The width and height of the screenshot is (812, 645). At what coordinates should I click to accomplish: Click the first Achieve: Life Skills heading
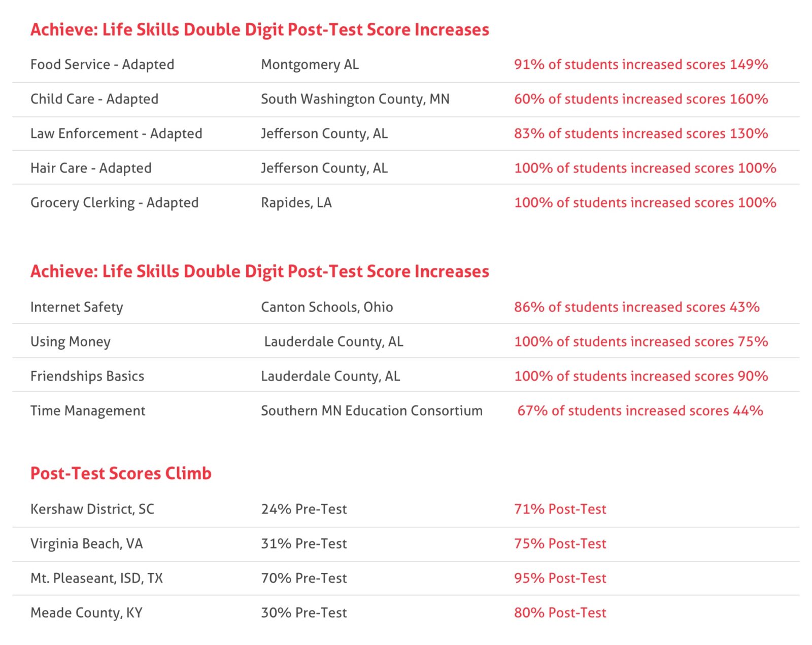coord(260,30)
